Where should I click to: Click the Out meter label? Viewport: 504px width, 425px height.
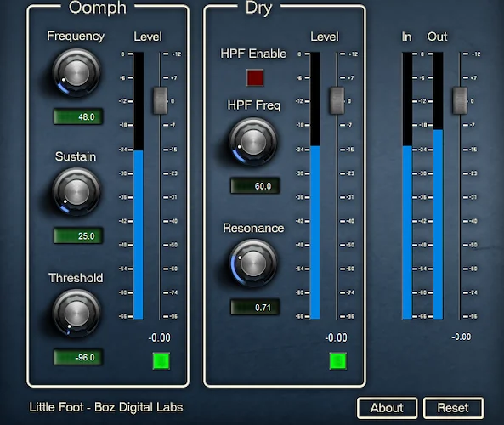coord(437,37)
